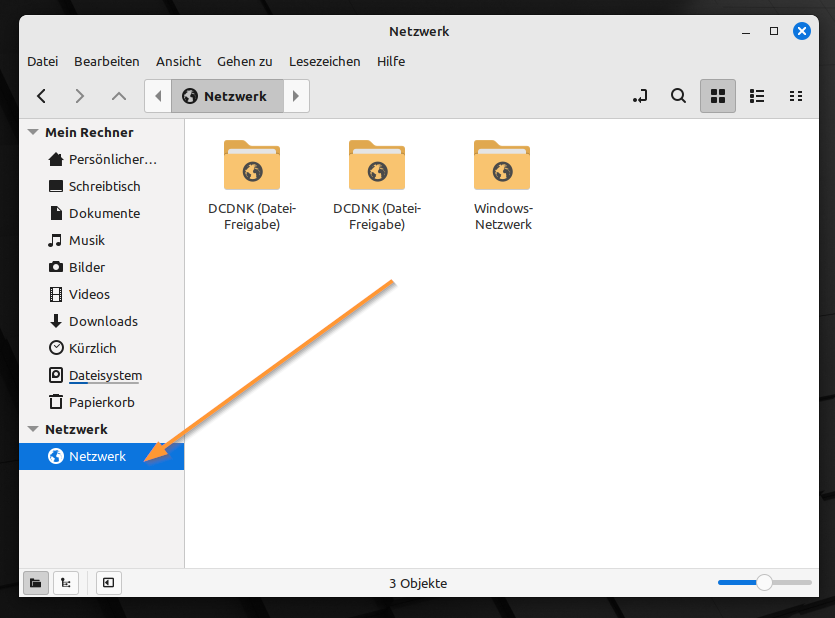
Task: Open Dateisystem in the sidebar
Action: pos(102,375)
